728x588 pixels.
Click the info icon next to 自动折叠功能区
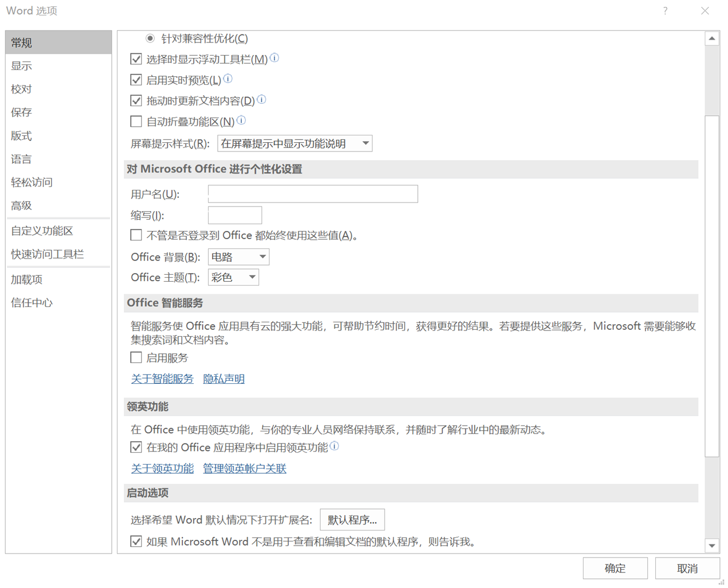tap(241, 120)
